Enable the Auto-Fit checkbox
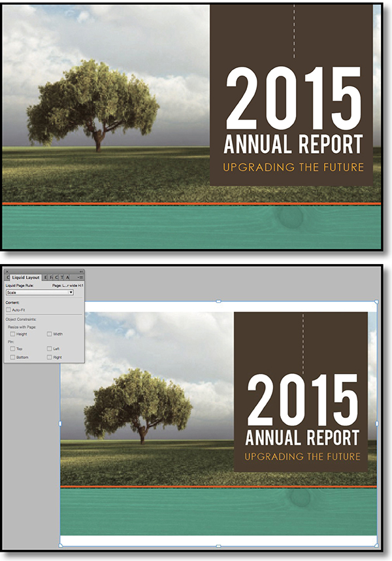 coord(8,310)
